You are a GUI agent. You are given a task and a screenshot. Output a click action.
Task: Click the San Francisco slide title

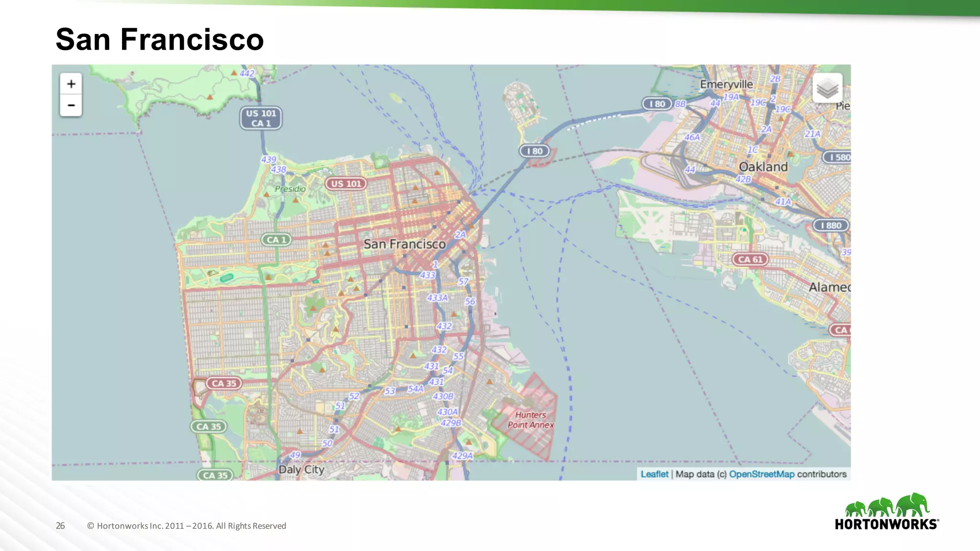159,39
